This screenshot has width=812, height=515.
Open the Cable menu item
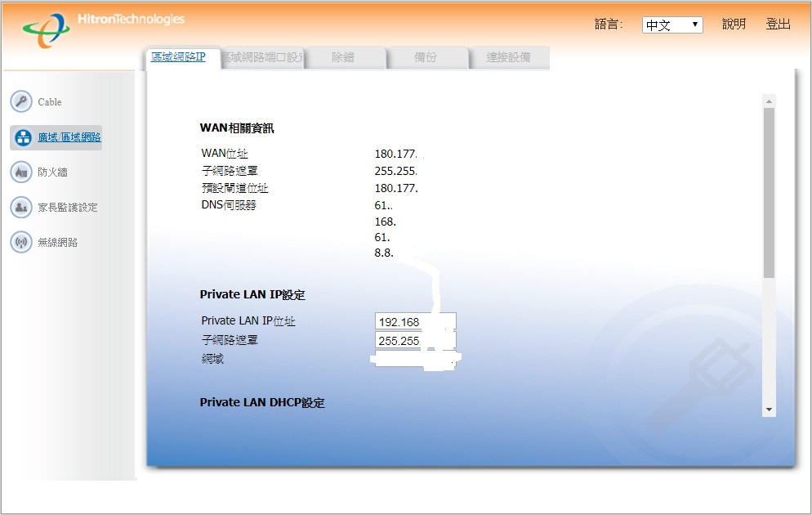point(50,102)
